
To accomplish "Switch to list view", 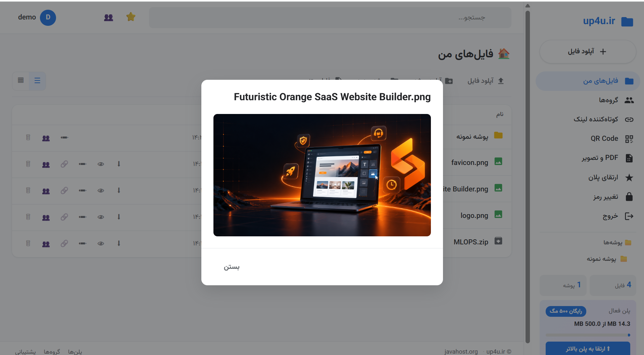I will [37, 80].
